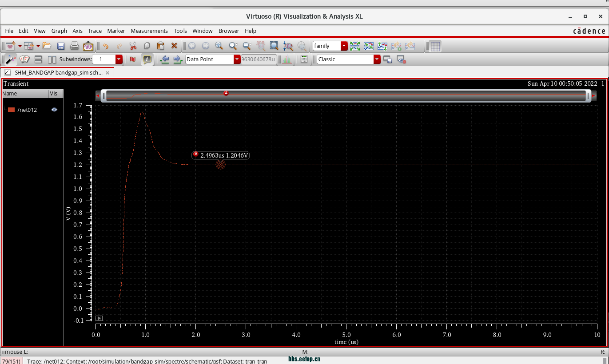Viewport: 609px width, 364px height.
Task: Click the red /net012 color swatch
Action: pos(12,110)
